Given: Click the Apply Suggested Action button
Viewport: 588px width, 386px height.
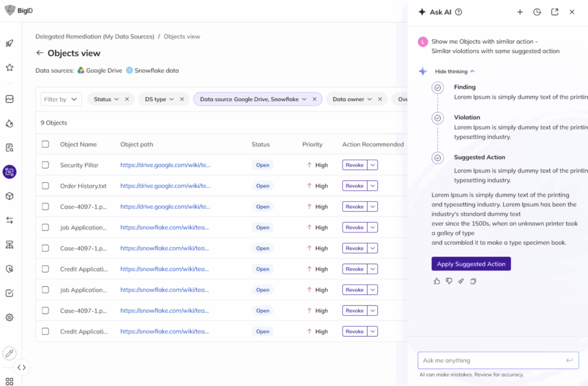Looking at the screenshot, I should pos(471,264).
